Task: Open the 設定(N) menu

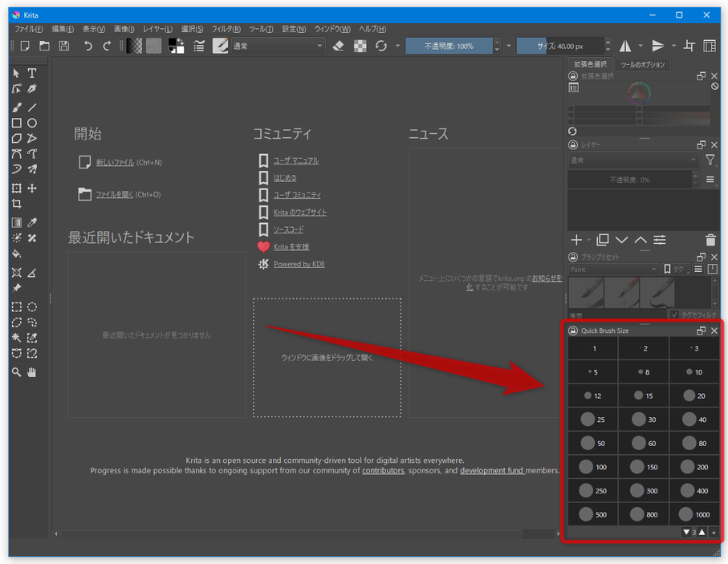Action: pos(294,29)
